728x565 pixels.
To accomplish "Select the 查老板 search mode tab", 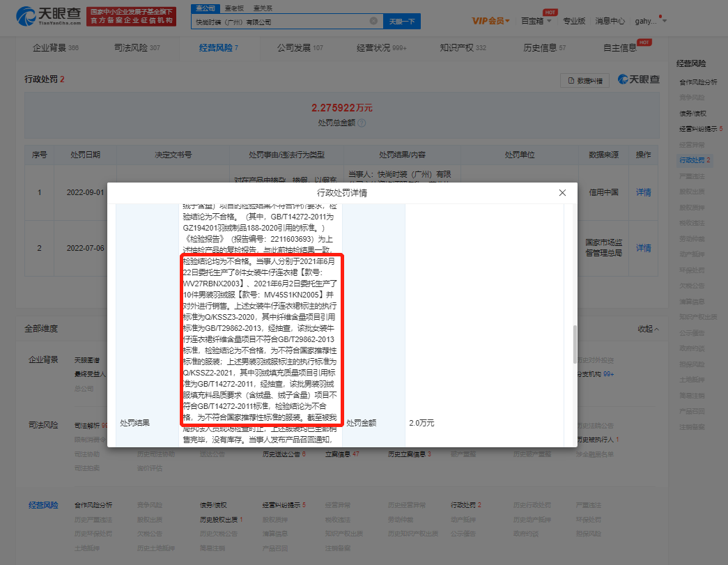I will pos(234,8).
